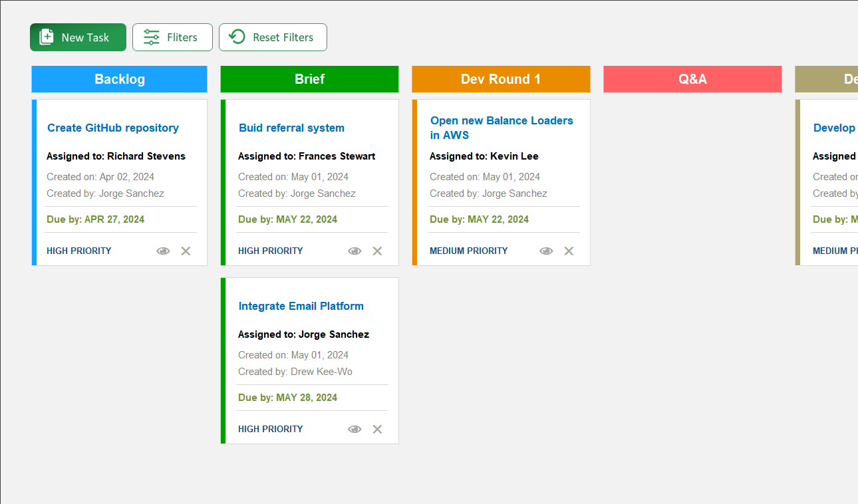
Task: Remove the Open new Balance Loaders task
Action: [569, 251]
